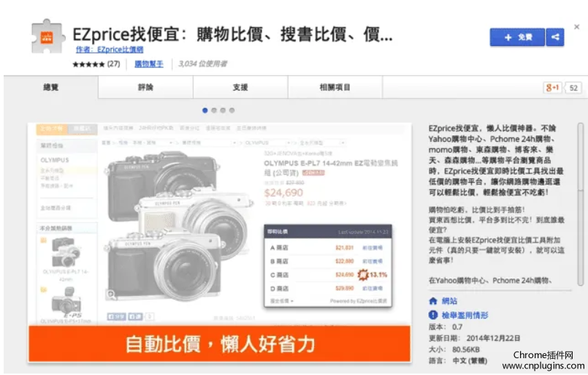Switch to the 總覽 tab

click(x=51, y=88)
